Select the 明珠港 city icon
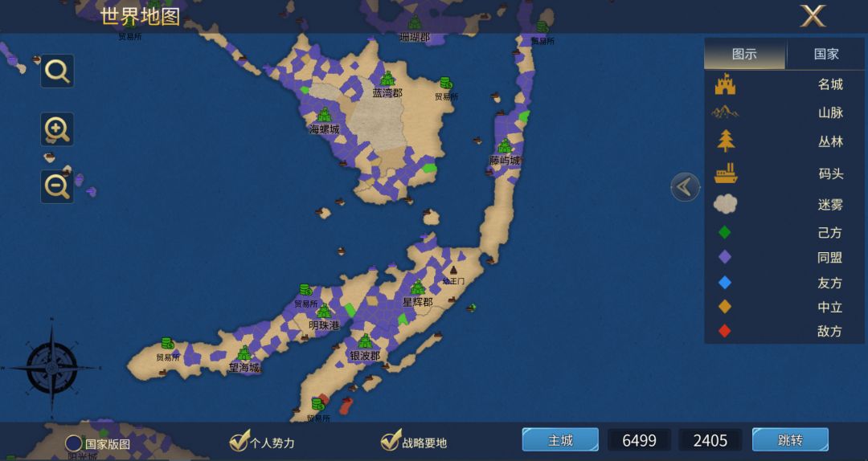This screenshot has height=461, width=868. [324, 311]
